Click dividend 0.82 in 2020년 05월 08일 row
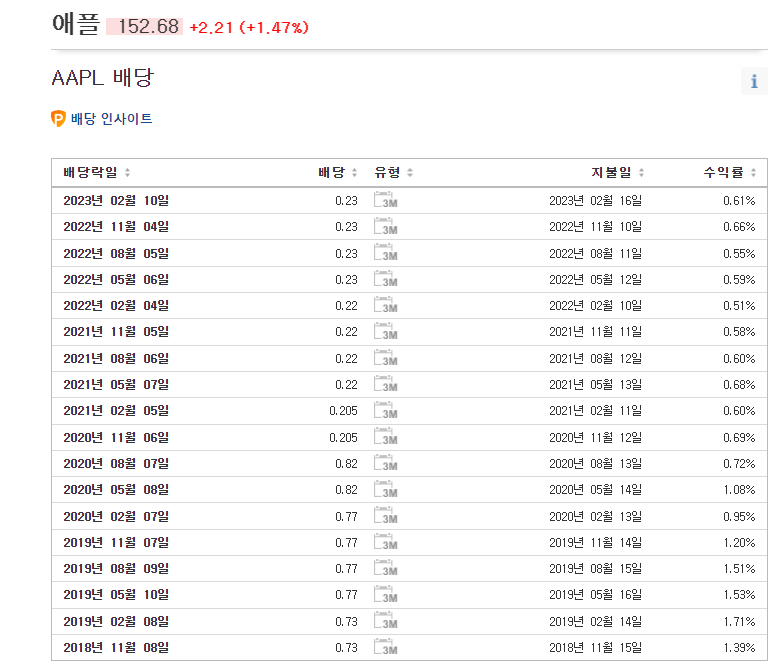 [x=346, y=490]
